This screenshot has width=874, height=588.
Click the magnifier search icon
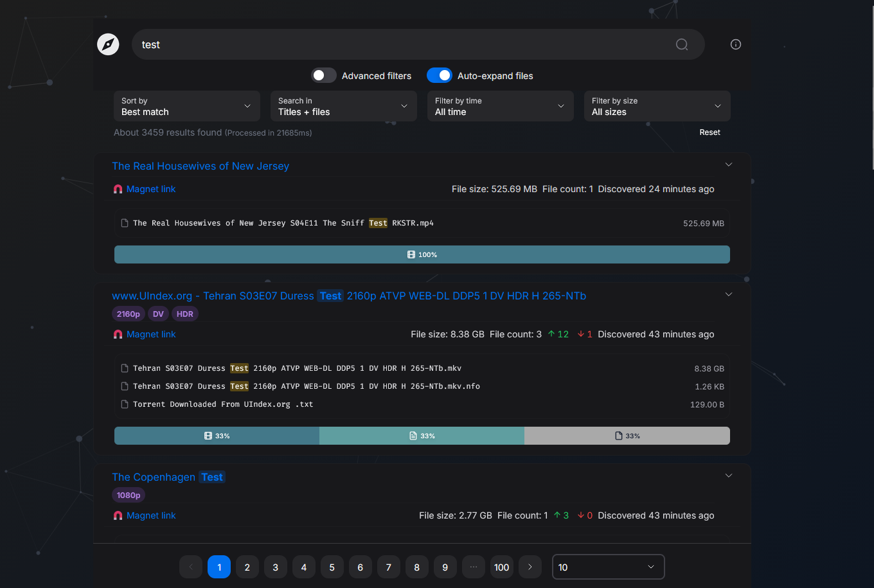click(x=682, y=44)
